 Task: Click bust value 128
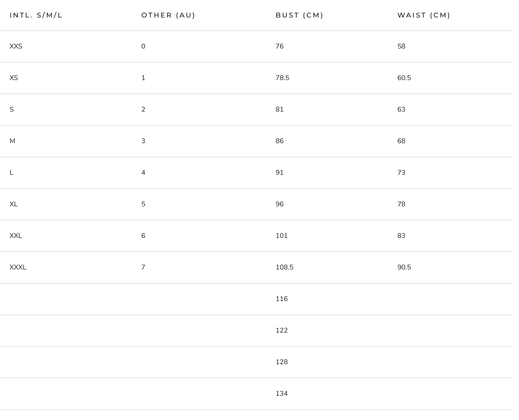(282, 362)
